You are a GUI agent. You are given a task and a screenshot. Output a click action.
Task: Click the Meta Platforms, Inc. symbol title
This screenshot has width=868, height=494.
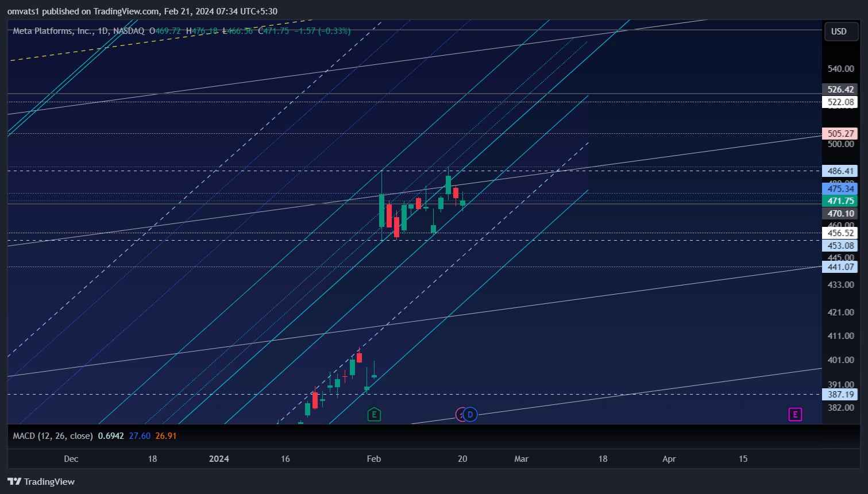[x=54, y=30]
